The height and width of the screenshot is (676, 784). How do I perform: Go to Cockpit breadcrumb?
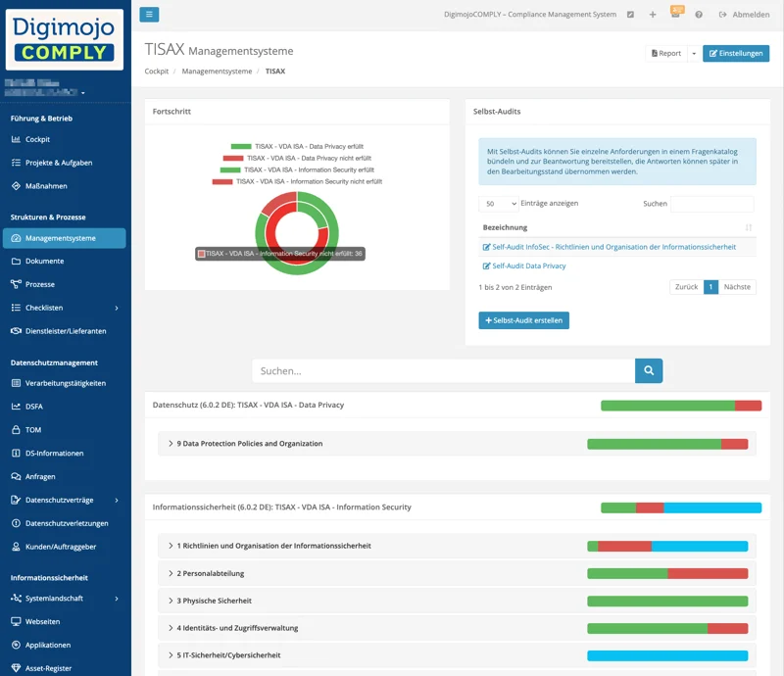point(157,71)
